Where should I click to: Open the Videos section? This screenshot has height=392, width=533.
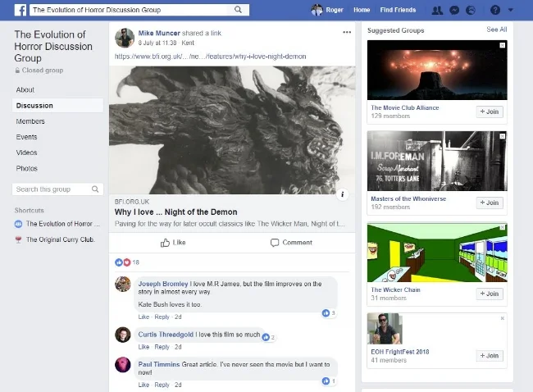click(26, 153)
